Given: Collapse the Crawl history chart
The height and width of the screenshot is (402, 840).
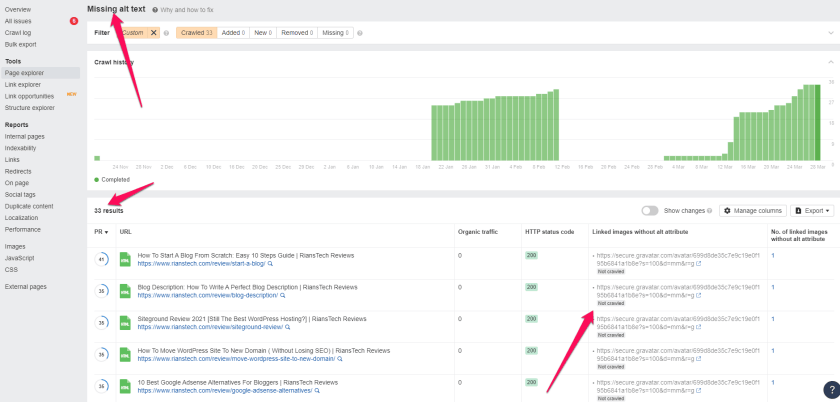Looking at the screenshot, I should pos(830,62).
